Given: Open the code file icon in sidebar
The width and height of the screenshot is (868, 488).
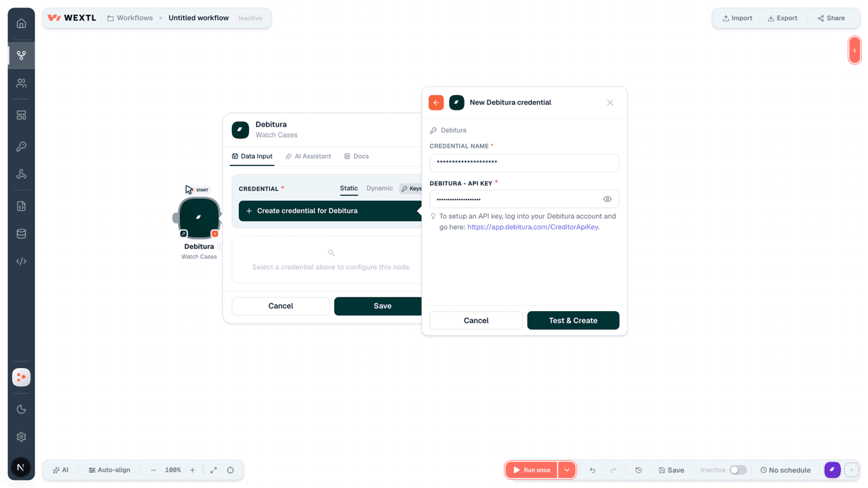Looking at the screenshot, I should pyautogui.click(x=21, y=206).
